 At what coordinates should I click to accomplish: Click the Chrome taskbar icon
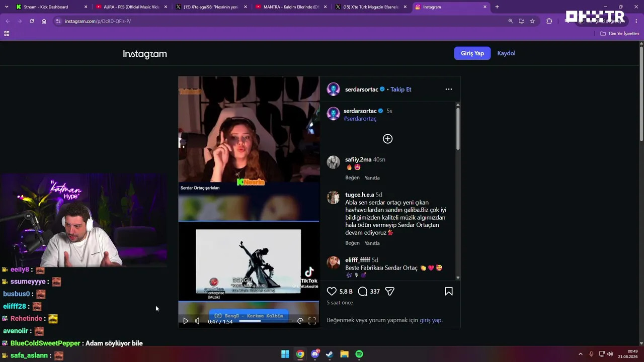coord(300,354)
